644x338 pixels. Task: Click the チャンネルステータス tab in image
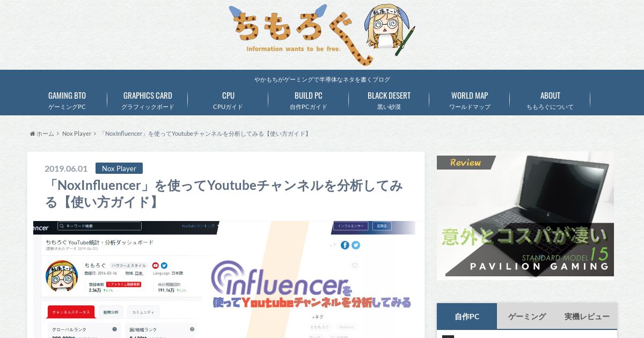(71, 312)
